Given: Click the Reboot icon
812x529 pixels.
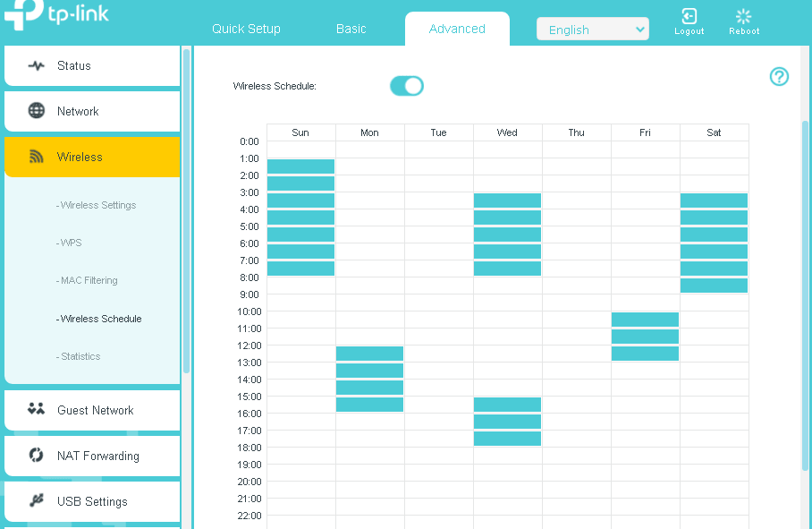Looking at the screenshot, I should 743,17.
